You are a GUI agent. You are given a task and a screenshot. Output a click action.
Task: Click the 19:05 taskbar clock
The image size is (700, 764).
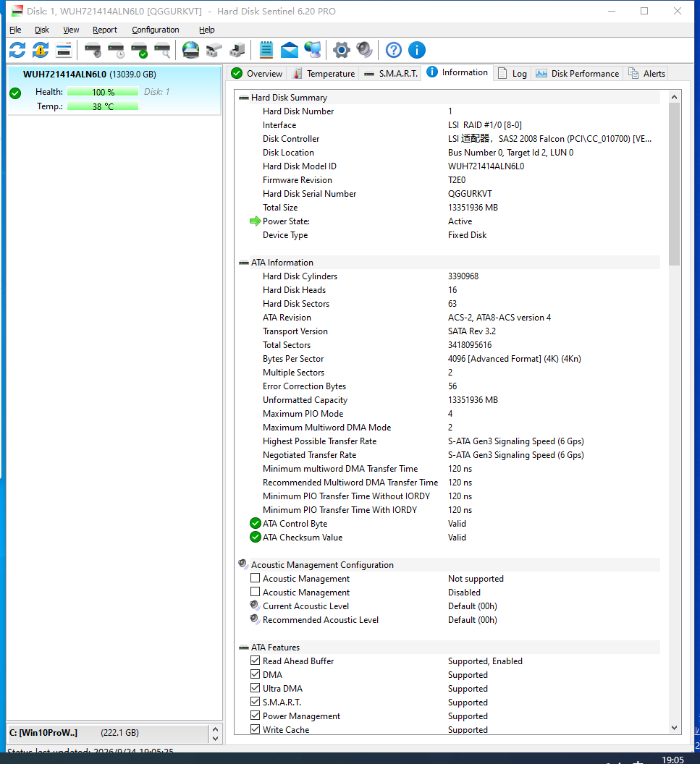point(672,759)
